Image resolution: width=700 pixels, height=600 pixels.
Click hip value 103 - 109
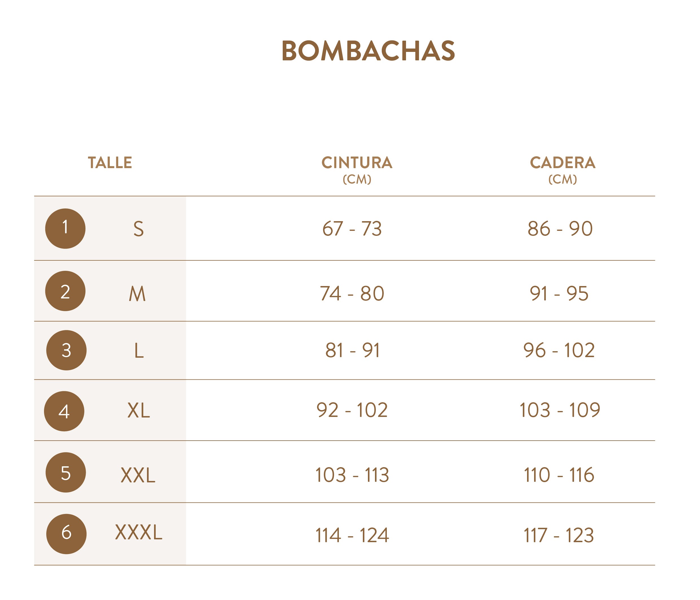(560, 410)
